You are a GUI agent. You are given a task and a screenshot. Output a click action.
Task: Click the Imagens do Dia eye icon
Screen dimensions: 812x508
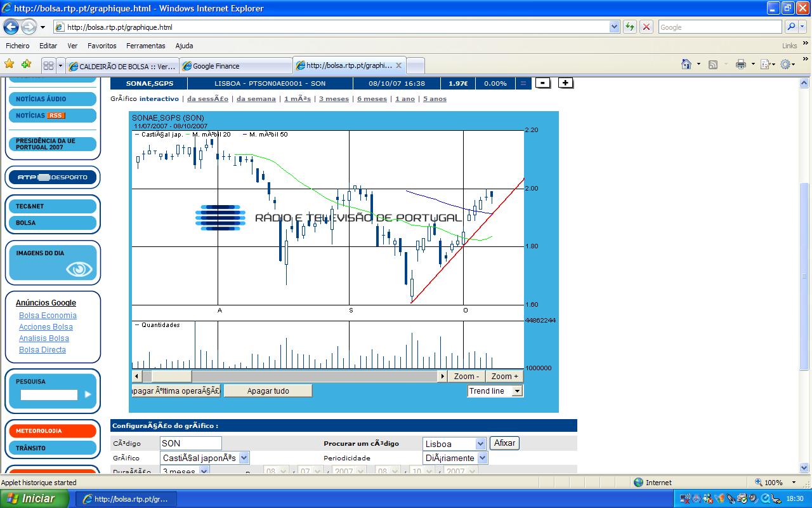79,269
